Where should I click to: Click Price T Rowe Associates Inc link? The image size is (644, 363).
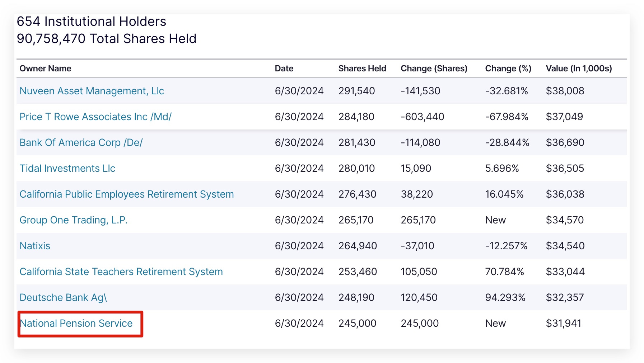coord(95,117)
